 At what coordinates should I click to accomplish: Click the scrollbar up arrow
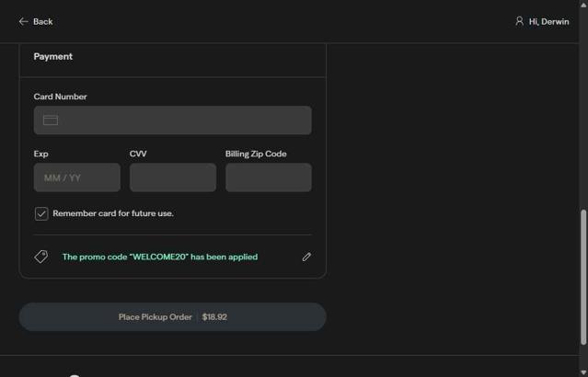tap(583, 4)
